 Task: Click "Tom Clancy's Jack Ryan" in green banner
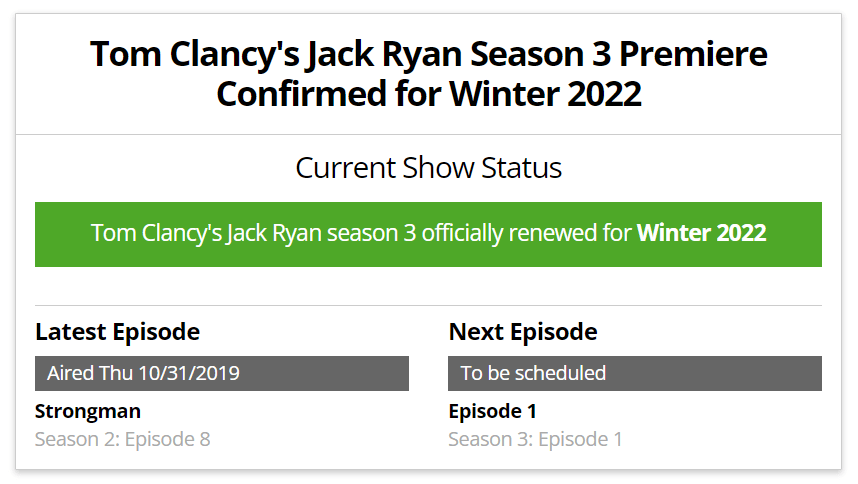206,233
